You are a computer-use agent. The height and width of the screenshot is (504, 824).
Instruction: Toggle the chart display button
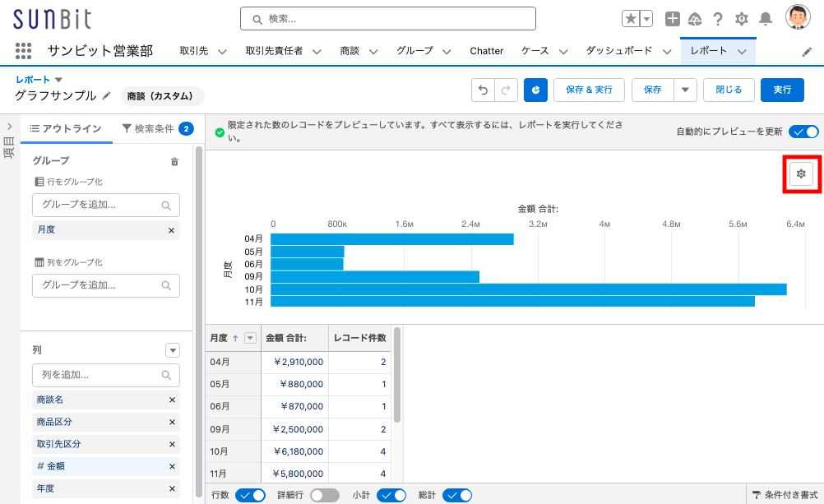point(535,90)
